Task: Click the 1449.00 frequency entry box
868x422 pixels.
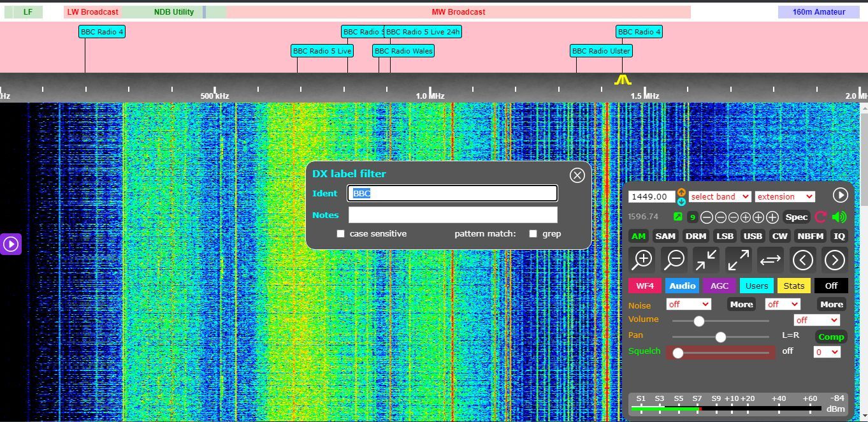Action: 651,196
